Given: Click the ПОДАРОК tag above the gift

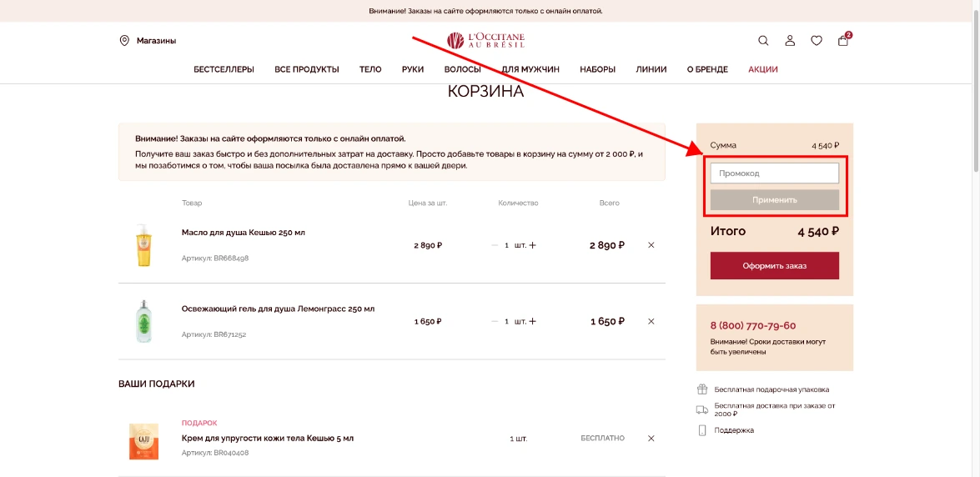Looking at the screenshot, I should click(x=199, y=424).
